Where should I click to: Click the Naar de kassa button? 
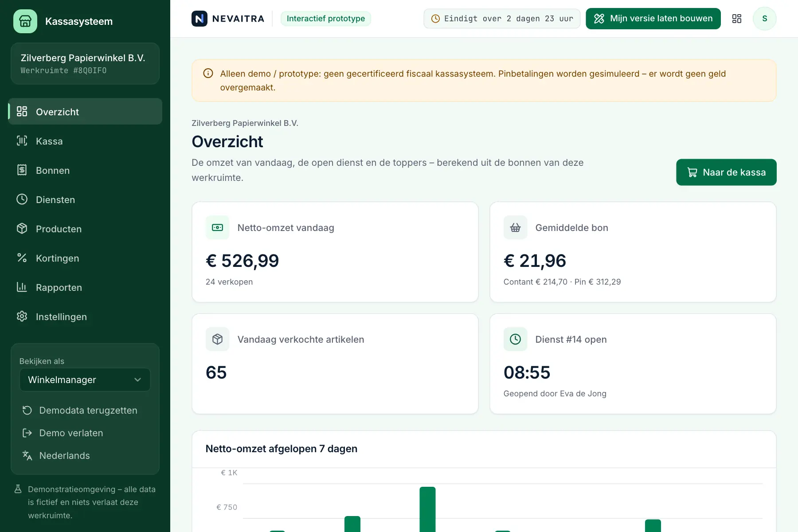point(726,172)
